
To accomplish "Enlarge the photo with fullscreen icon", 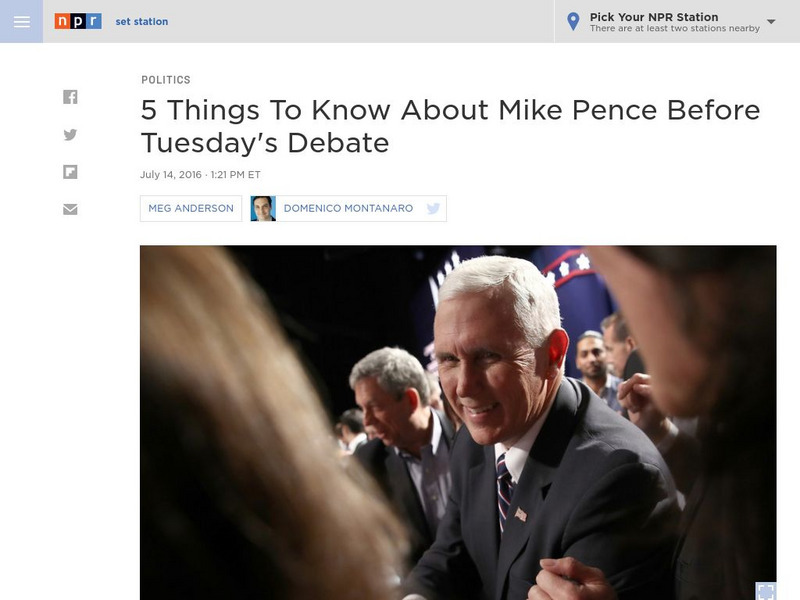I will click(x=765, y=591).
